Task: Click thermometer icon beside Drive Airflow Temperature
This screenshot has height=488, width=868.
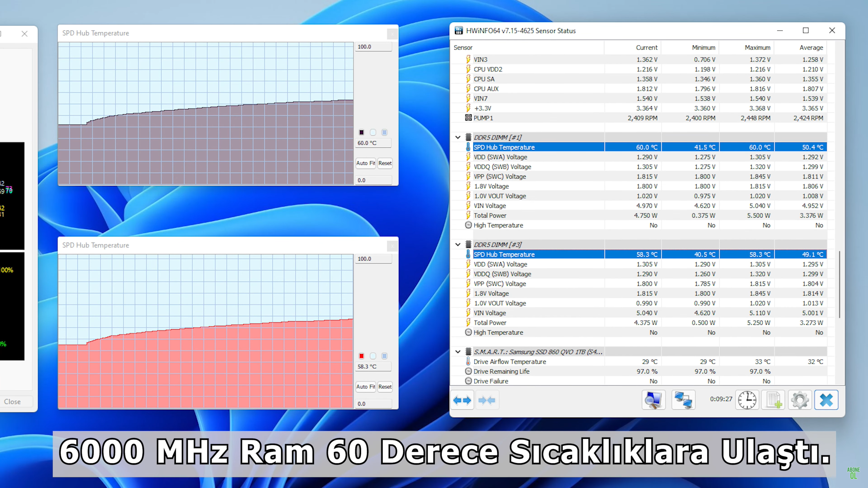Action: click(x=468, y=361)
